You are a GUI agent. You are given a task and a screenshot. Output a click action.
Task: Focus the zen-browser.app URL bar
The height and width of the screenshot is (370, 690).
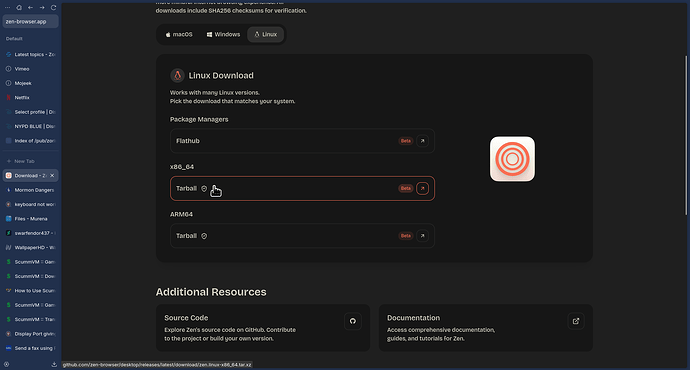[x=30, y=22]
